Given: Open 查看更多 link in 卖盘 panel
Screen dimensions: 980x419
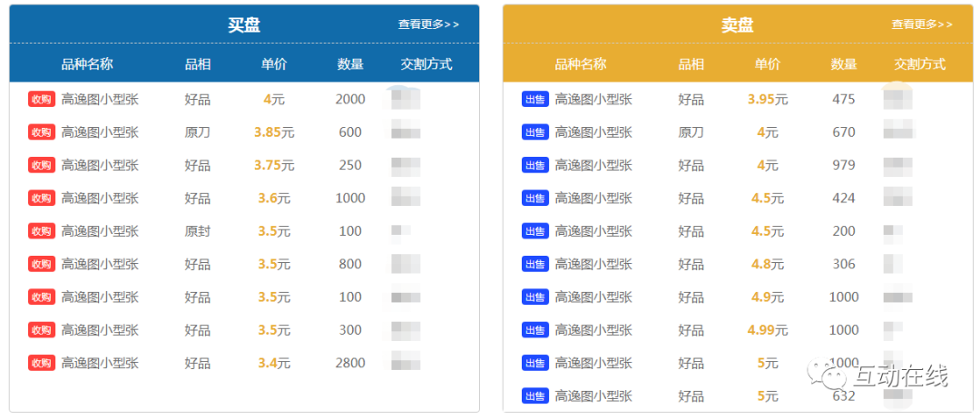Looking at the screenshot, I should click(x=922, y=24).
